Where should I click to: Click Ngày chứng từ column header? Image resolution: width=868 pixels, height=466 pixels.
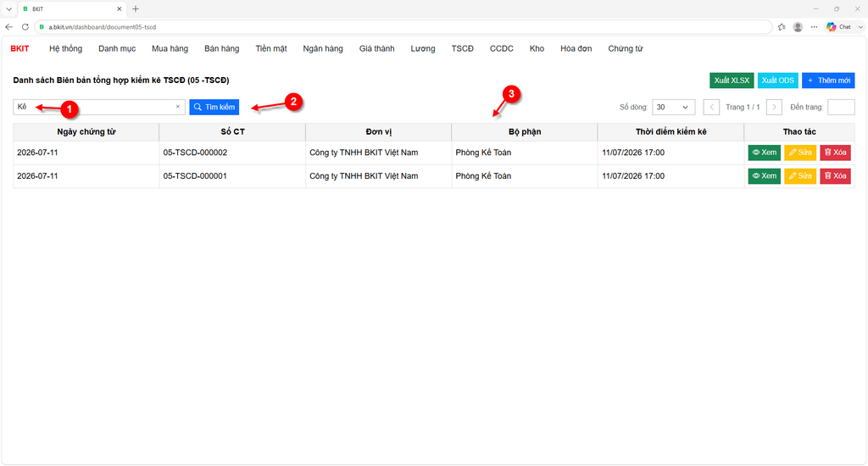click(x=86, y=131)
